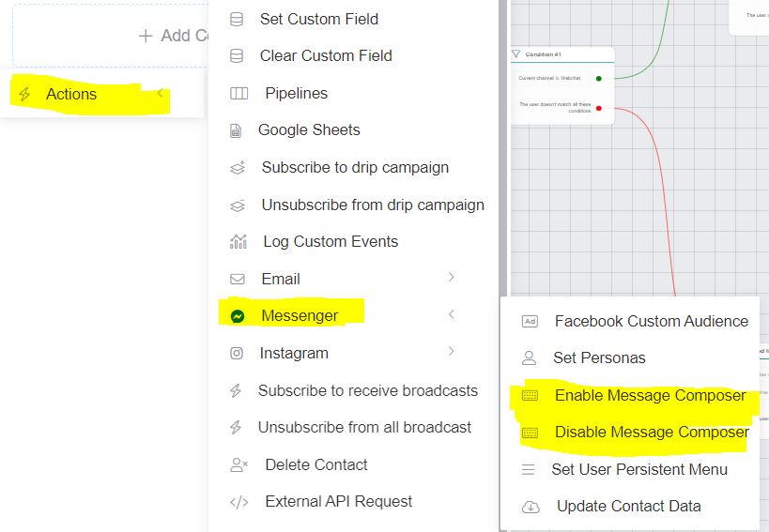Click the Update Contact Data cloud icon
The width and height of the screenshot is (769, 532).
(531, 507)
